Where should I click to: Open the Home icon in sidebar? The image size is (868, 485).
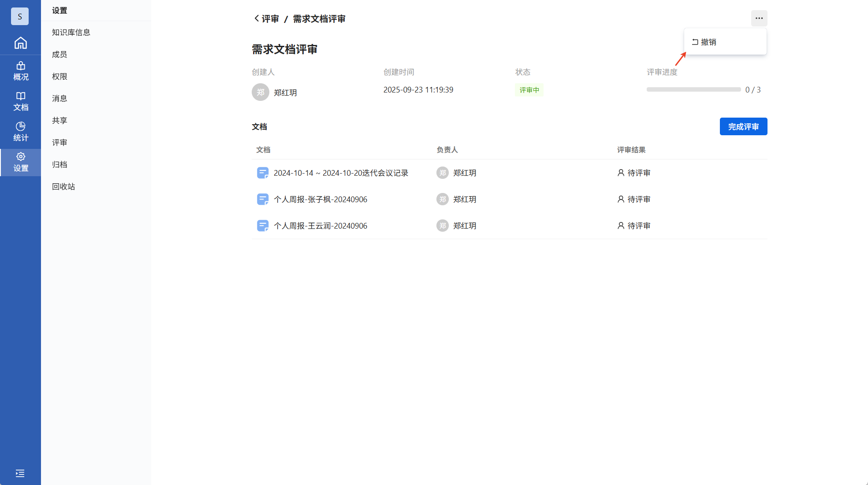pyautogui.click(x=20, y=43)
